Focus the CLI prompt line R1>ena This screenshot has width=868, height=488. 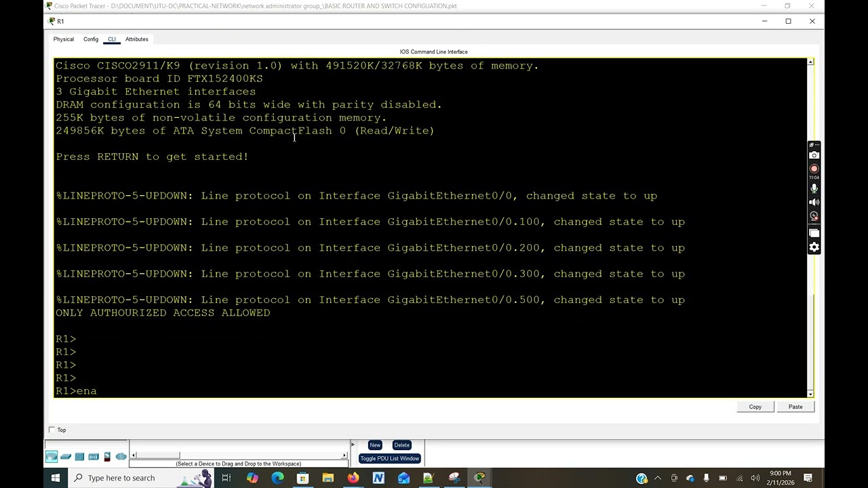pyautogui.click(x=76, y=391)
